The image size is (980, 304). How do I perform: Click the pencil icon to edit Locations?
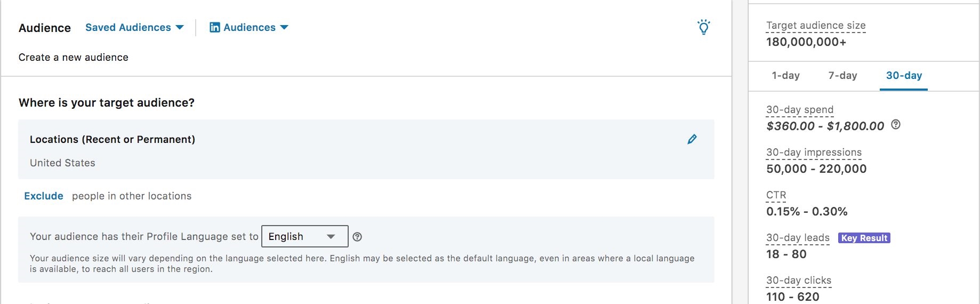pyautogui.click(x=692, y=139)
